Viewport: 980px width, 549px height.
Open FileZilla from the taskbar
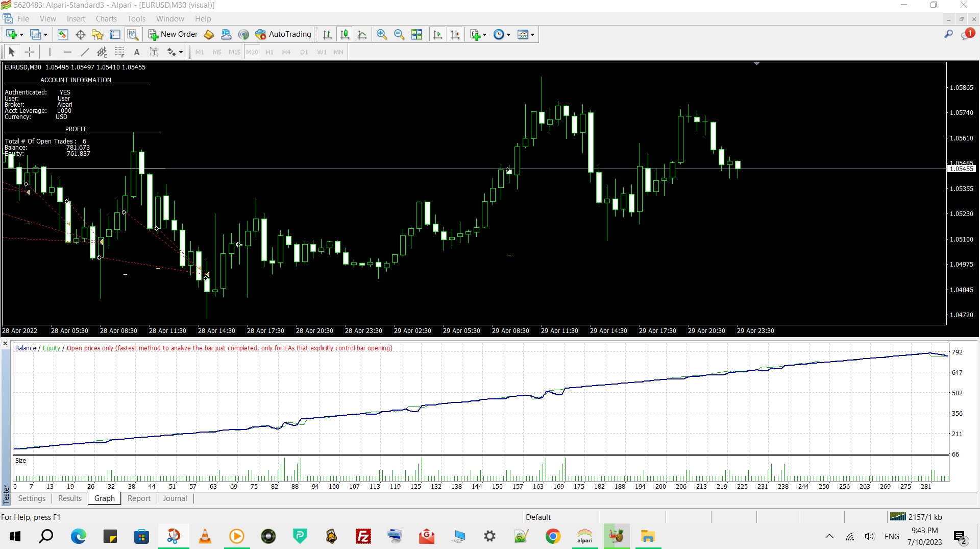(x=363, y=536)
